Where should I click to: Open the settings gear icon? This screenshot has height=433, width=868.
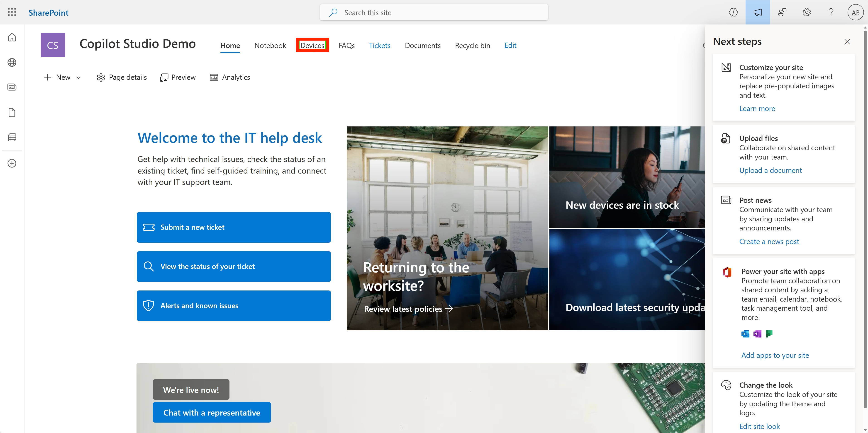click(806, 12)
